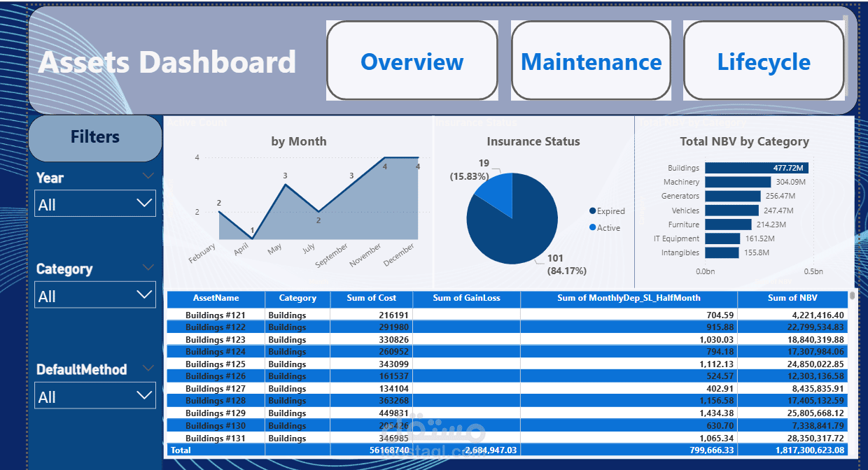Screen dimensions: 868x470
Task: Sort table by Category column header
Action: [x=297, y=298]
